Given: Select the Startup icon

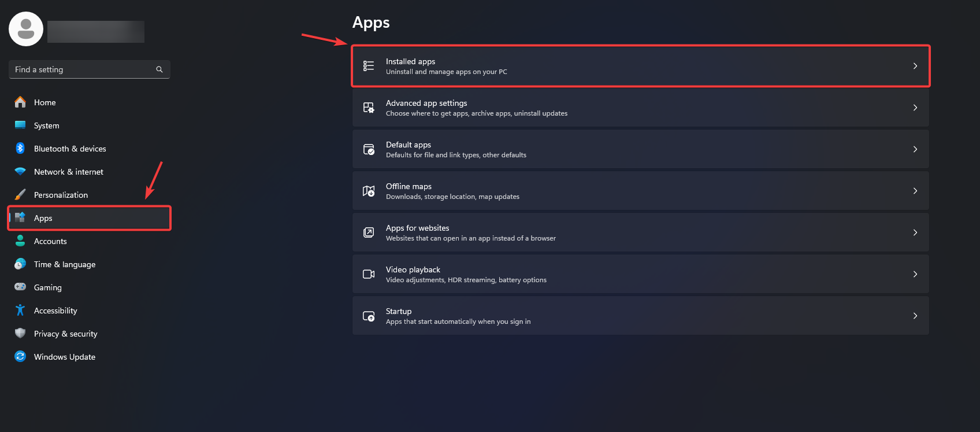Looking at the screenshot, I should pyautogui.click(x=369, y=316).
